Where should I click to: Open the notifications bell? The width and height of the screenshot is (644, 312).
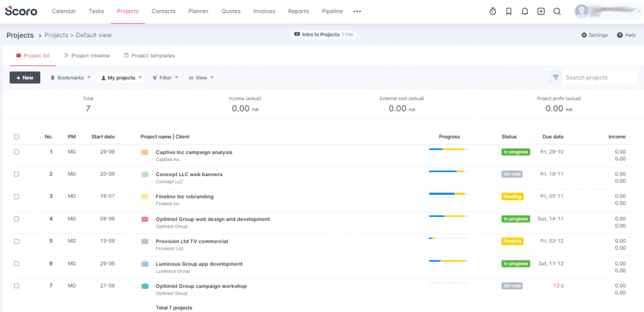point(525,11)
